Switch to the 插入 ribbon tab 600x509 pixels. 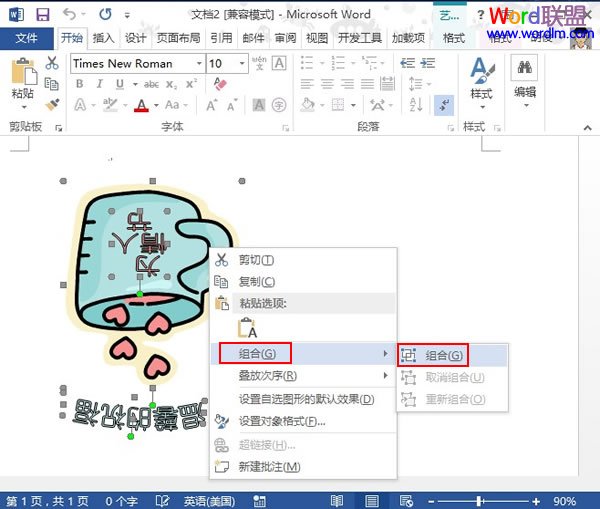(103, 38)
